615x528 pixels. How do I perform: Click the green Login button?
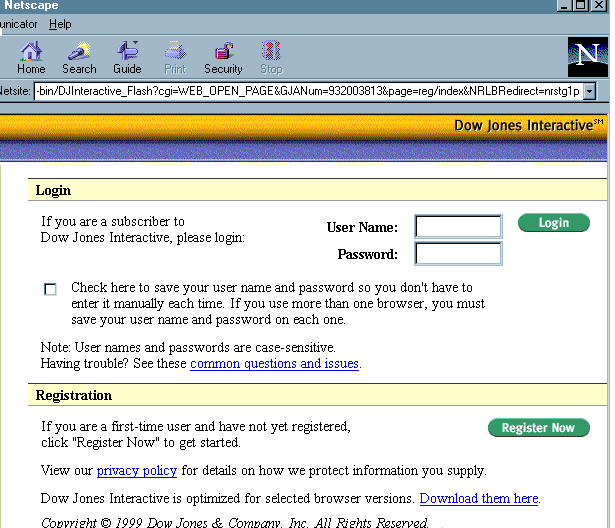point(553,223)
